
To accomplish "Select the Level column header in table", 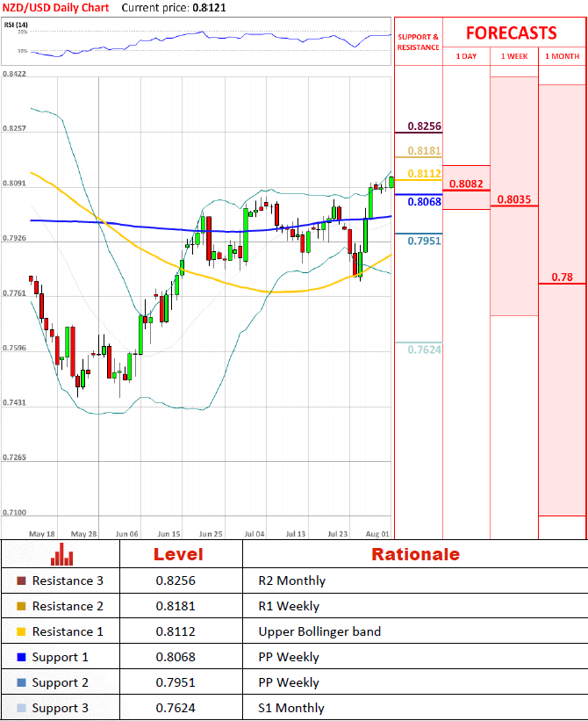I will click(178, 554).
